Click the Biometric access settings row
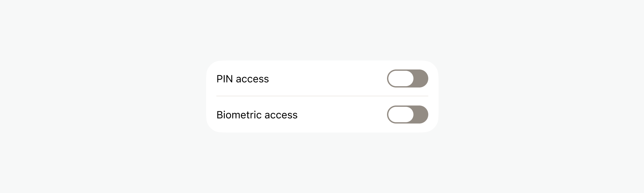Image resolution: width=644 pixels, height=193 pixels. 322,115
